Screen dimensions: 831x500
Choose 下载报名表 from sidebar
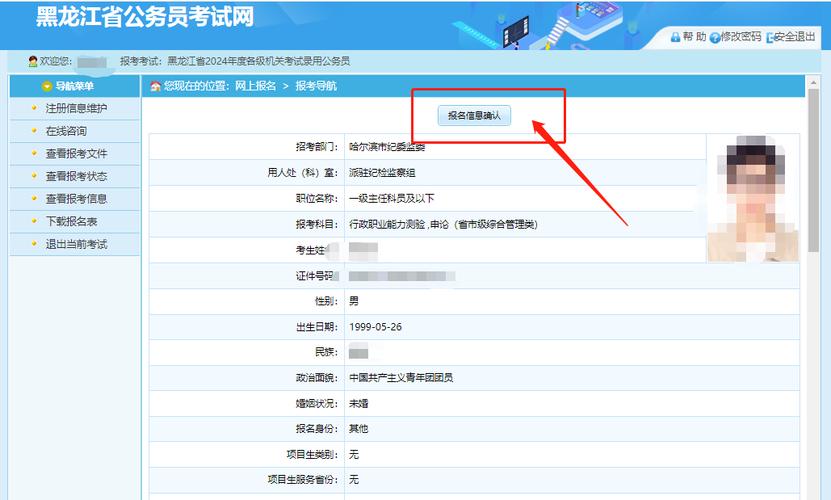coord(71,222)
